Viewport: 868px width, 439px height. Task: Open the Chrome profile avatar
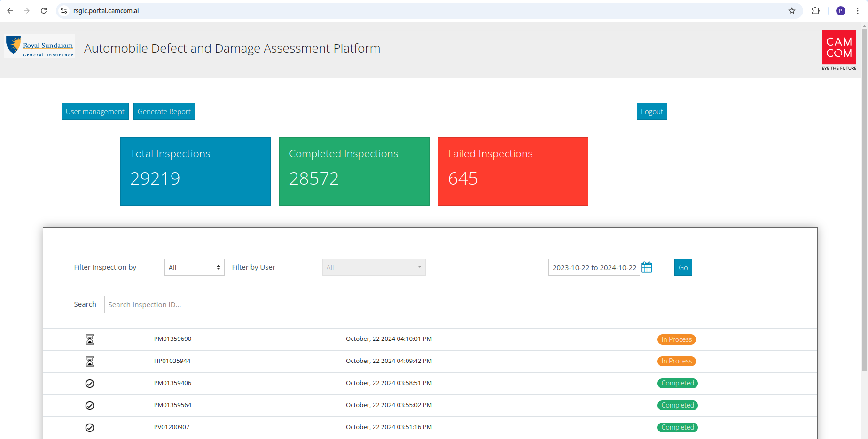click(x=841, y=11)
